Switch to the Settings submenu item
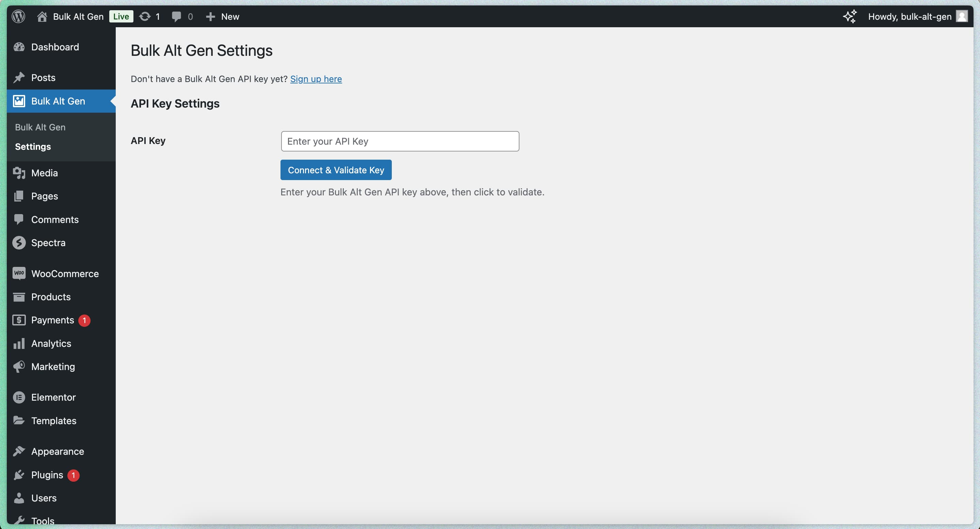 33,147
